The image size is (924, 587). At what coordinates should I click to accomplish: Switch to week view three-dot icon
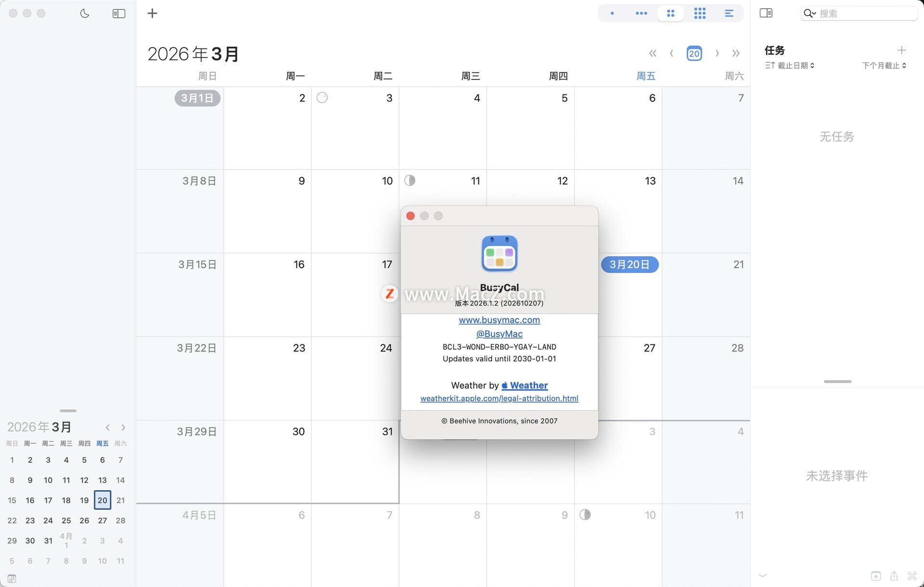pyautogui.click(x=641, y=13)
